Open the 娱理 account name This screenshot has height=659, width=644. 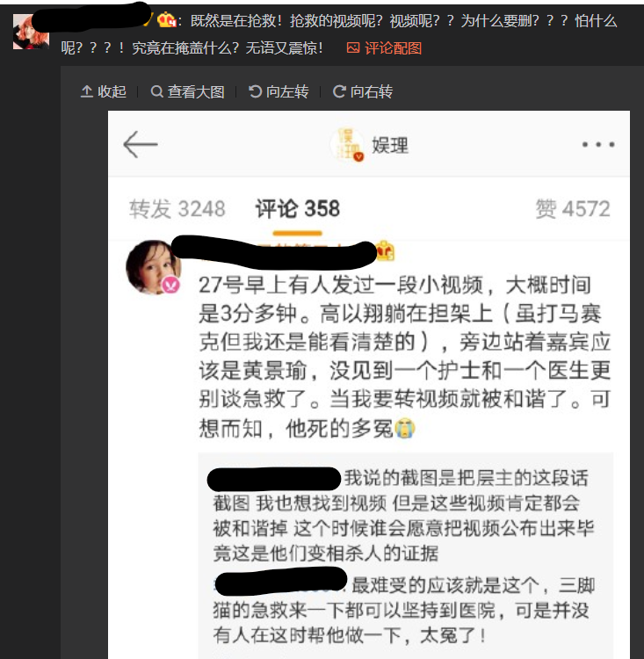(390, 145)
